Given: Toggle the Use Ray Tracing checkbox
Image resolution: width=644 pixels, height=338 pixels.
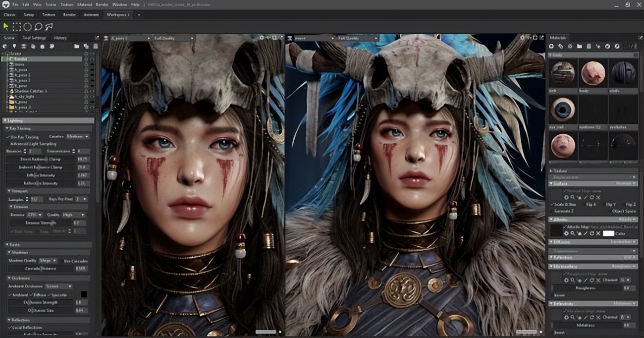Looking at the screenshot, I should coord(8,136).
